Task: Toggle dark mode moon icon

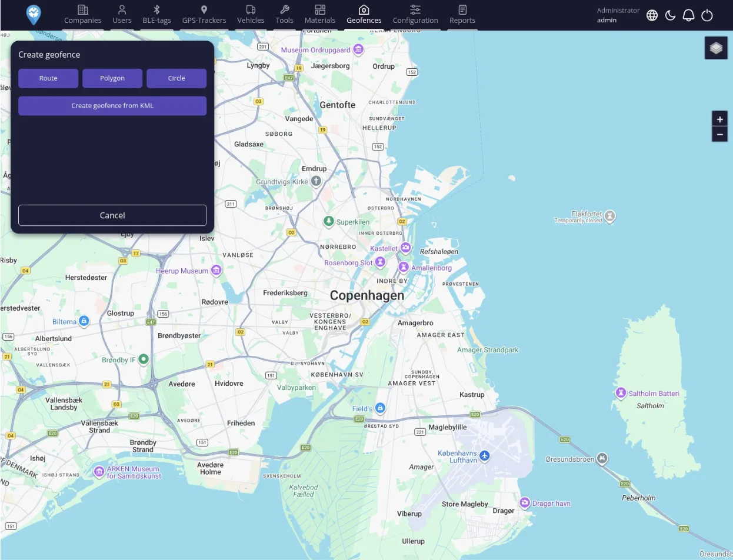Action: 670,15
